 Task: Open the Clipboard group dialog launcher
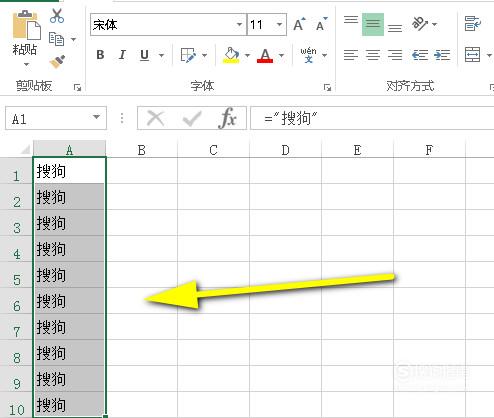78,88
